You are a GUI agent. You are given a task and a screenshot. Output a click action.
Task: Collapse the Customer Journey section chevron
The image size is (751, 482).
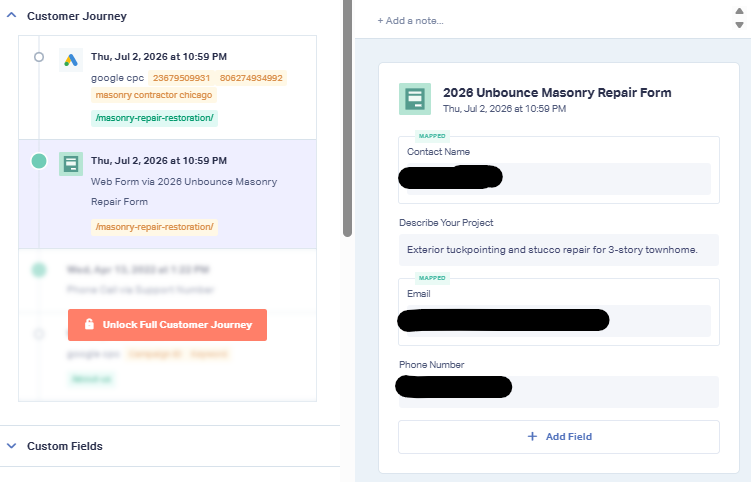pos(11,15)
